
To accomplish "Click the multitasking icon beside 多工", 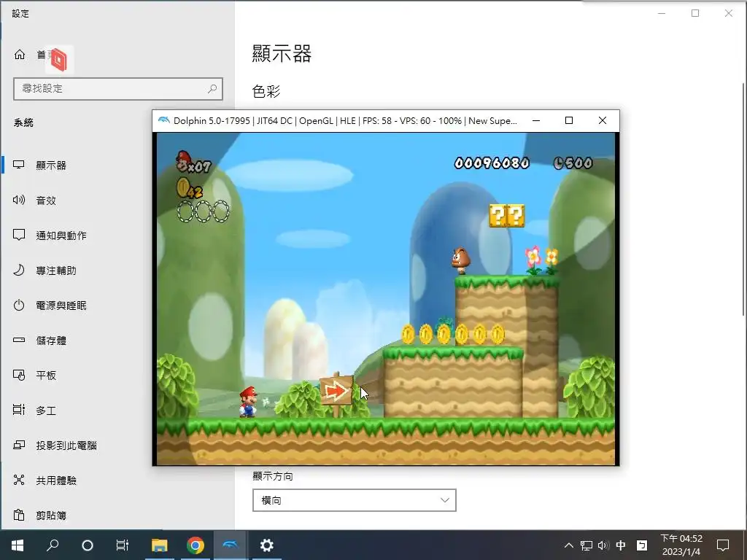I will (18, 410).
